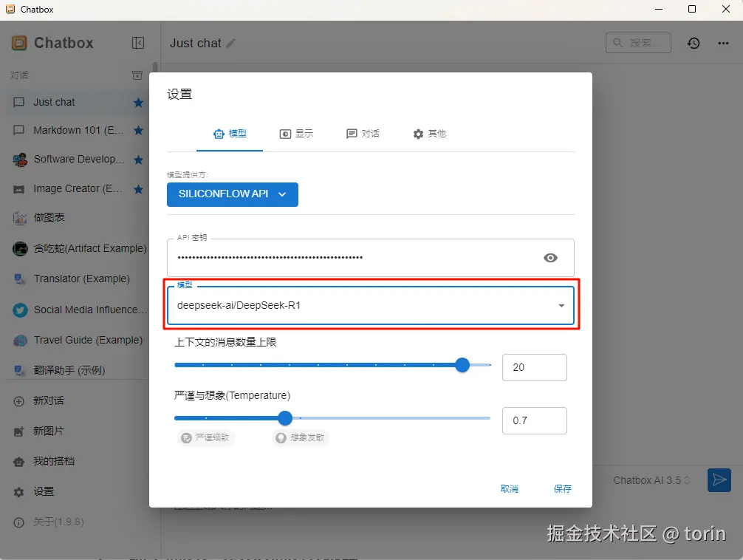The image size is (743, 560).
Task: Click the 贪吃蛇 Artifact Example avatar
Action: (20, 248)
